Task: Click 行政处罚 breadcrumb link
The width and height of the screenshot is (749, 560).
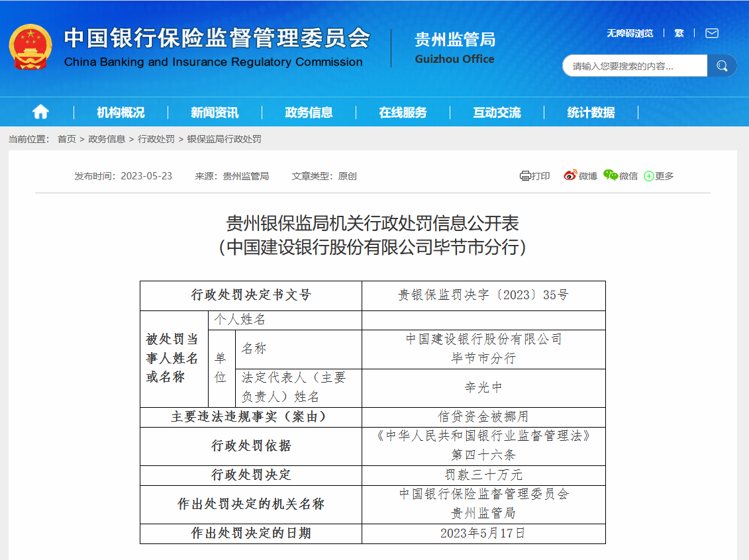Action: pos(156,139)
